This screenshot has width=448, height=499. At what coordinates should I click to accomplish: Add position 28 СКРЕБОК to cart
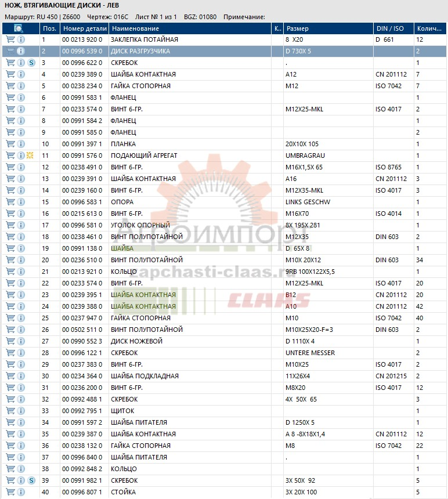[10, 353]
